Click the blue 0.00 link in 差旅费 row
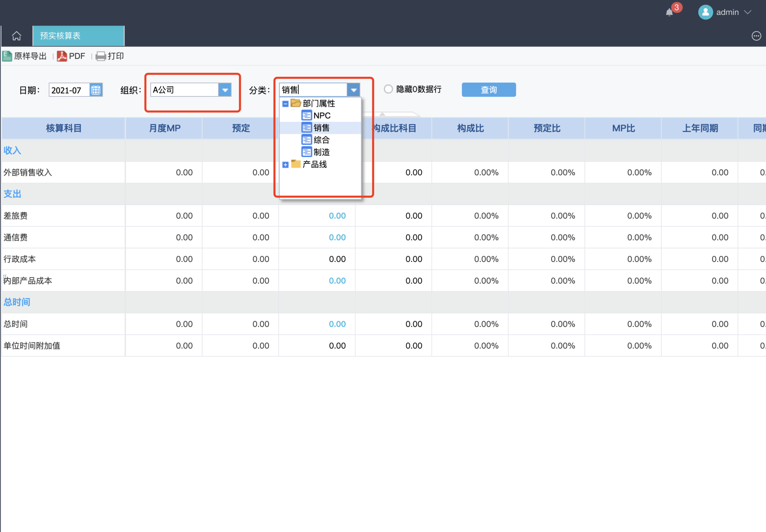The width and height of the screenshot is (766, 532). (x=337, y=216)
